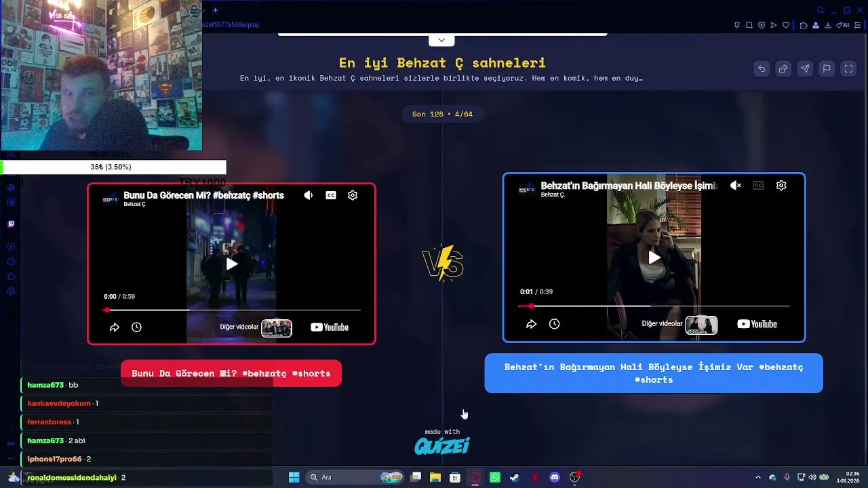
Task: Toggle captions on the right video
Action: click(758, 185)
